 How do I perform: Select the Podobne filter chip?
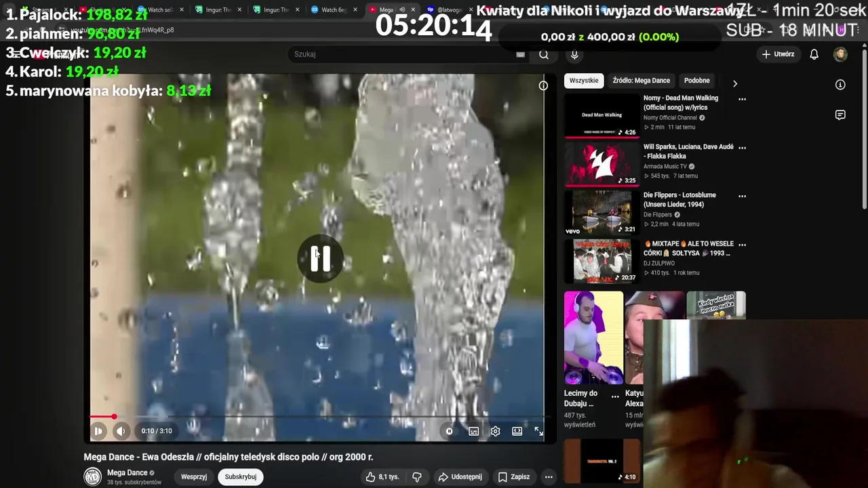[x=697, y=81]
